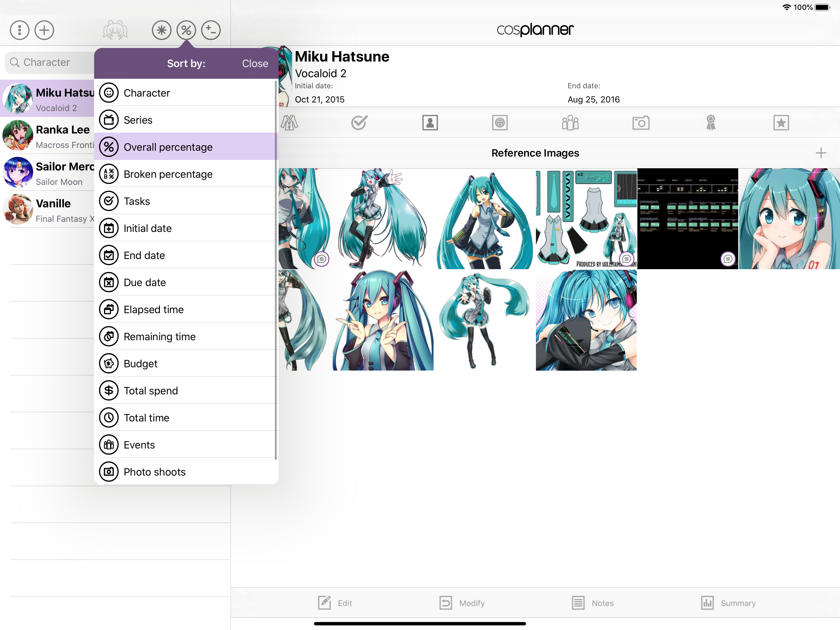The height and width of the screenshot is (630, 840).
Task: Sort by Character
Action: tap(186, 93)
